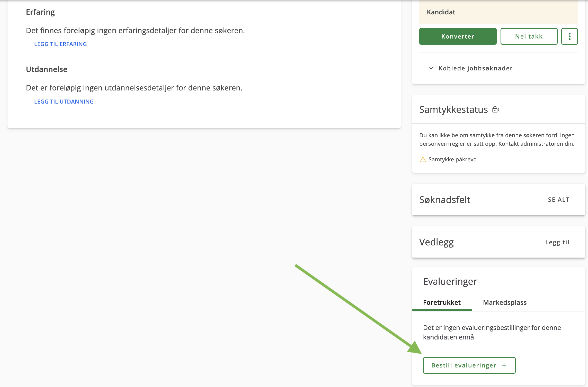This screenshot has width=588, height=387.
Task: Switch to the Foretrukket tab
Action: pyautogui.click(x=442, y=302)
